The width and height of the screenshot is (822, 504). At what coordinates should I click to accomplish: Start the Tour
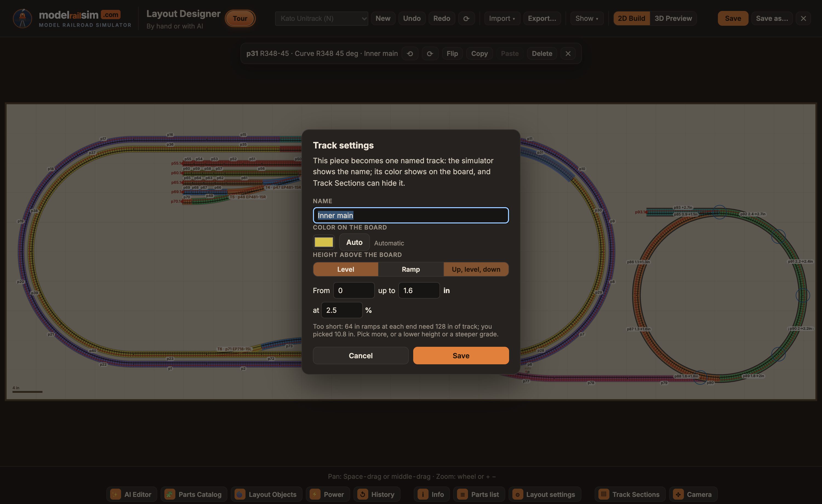(x=240, y=18)
